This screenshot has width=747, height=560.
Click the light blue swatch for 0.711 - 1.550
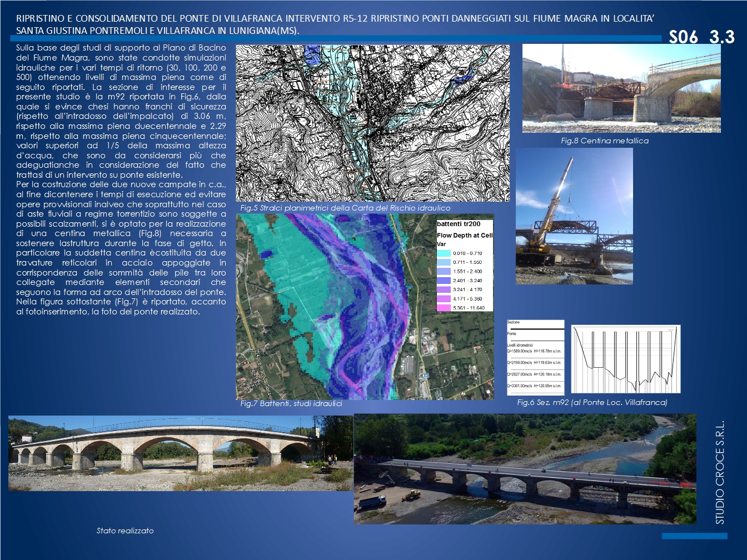pos(444,262)
